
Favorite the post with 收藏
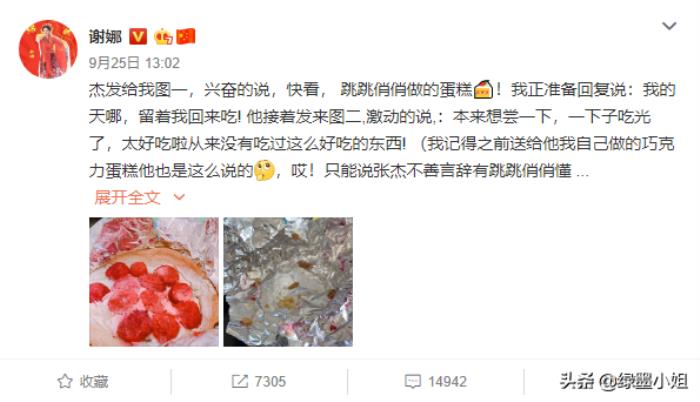click(94, 381)
